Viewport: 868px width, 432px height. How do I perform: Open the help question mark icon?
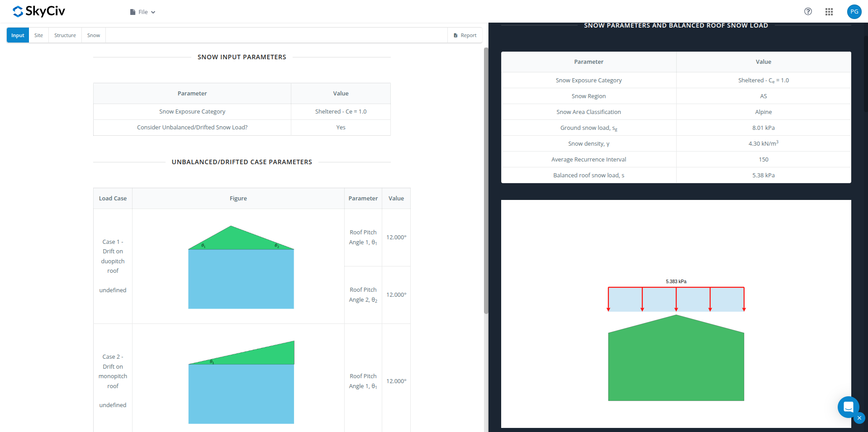[808, 12]
